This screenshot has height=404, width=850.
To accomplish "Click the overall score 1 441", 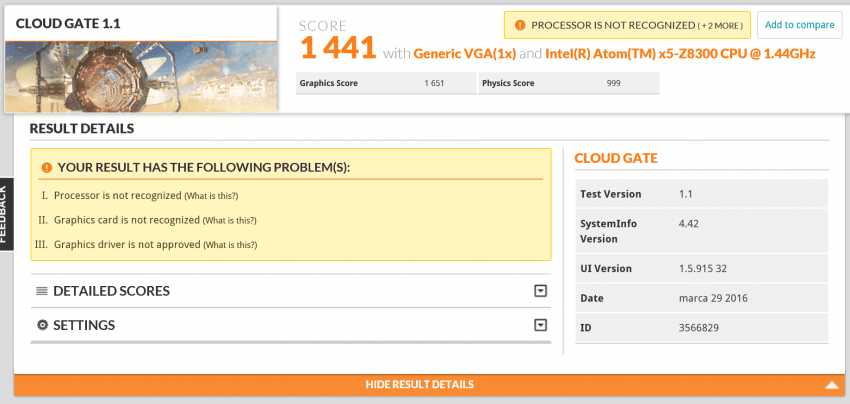I will [338, 48].
